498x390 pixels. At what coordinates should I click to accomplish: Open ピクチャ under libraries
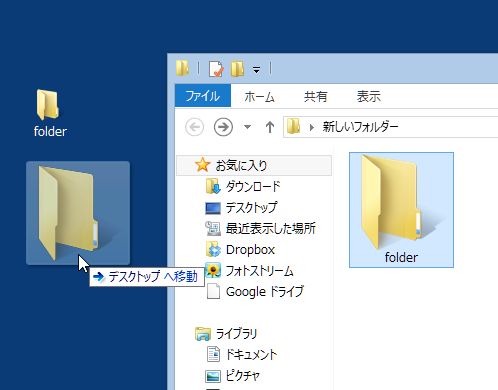(242, 376)
